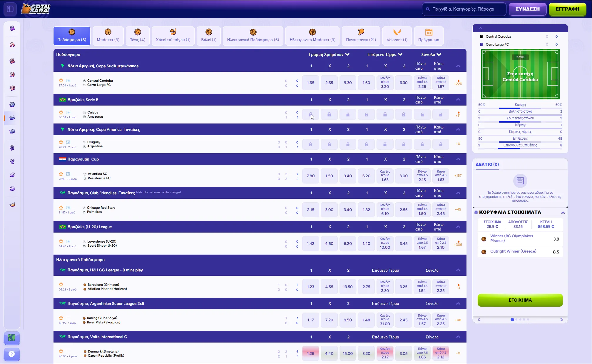Select the 7.80 odds for Atlantida SC

pos(311,176)
